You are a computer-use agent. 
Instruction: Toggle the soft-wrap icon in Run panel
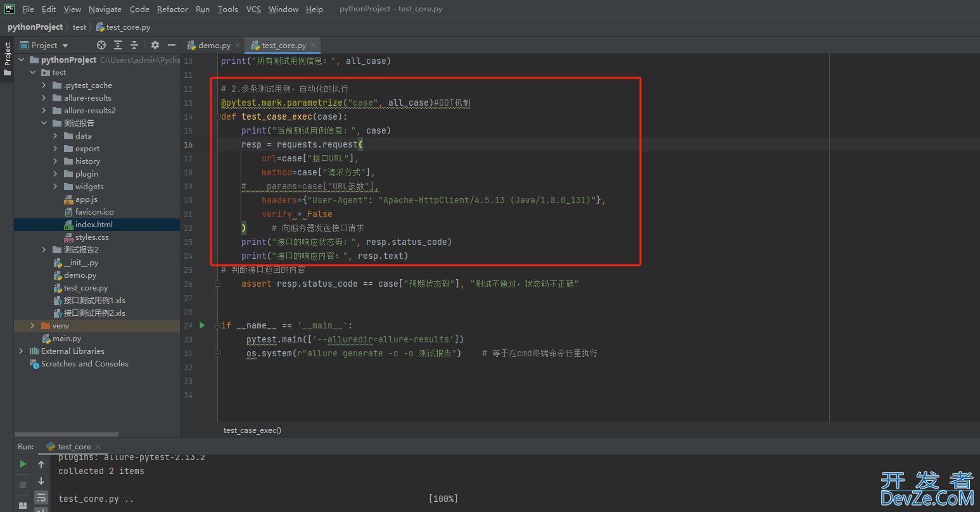click(41, 497)
